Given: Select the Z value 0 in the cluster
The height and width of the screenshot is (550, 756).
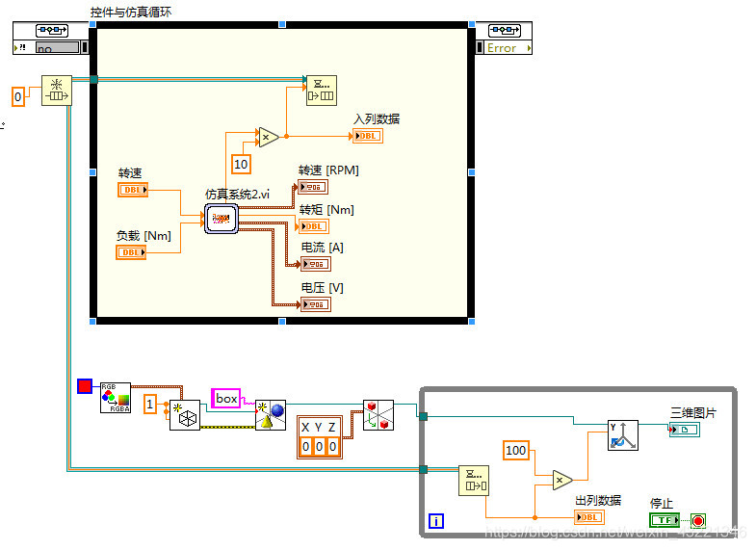Looking at the screenshot, I should click(332, 447).
